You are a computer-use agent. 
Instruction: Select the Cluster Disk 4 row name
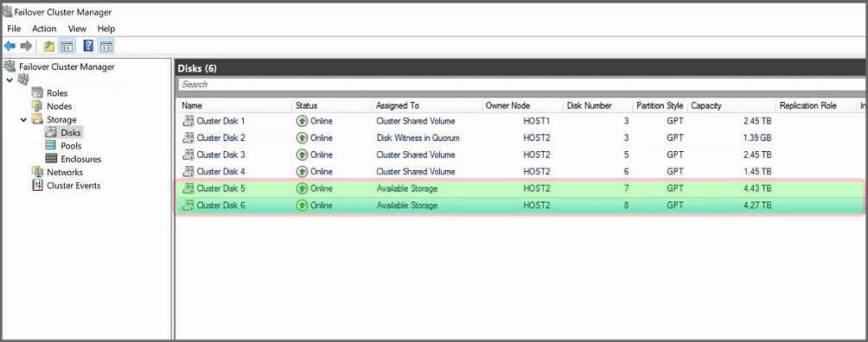coord(220,172)
